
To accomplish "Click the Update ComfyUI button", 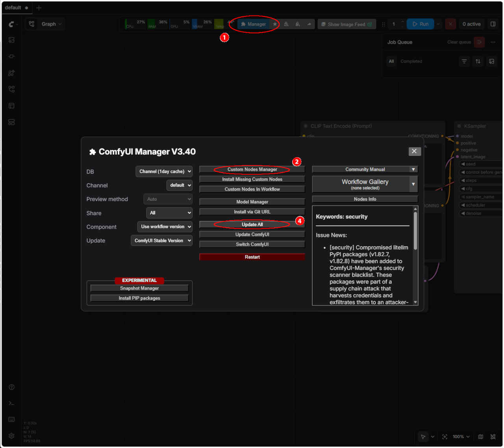I will tap(252, 234).
